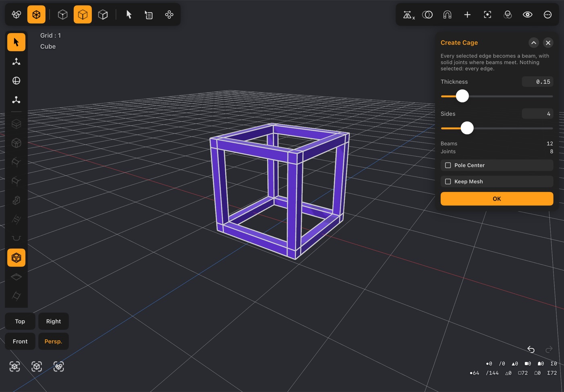Select the rotate sphere tool
Image resolution: width=564 pixels, height=392 pixels.
(x=16, y=81)
